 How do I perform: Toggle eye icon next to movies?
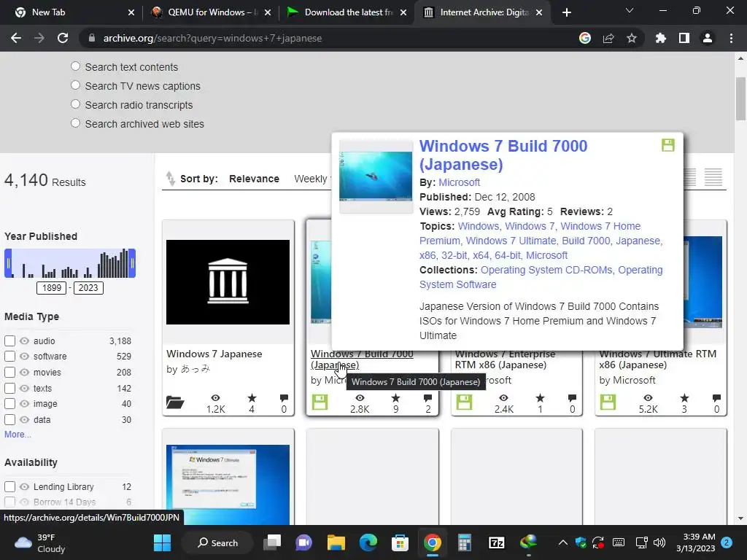(24, 373)
